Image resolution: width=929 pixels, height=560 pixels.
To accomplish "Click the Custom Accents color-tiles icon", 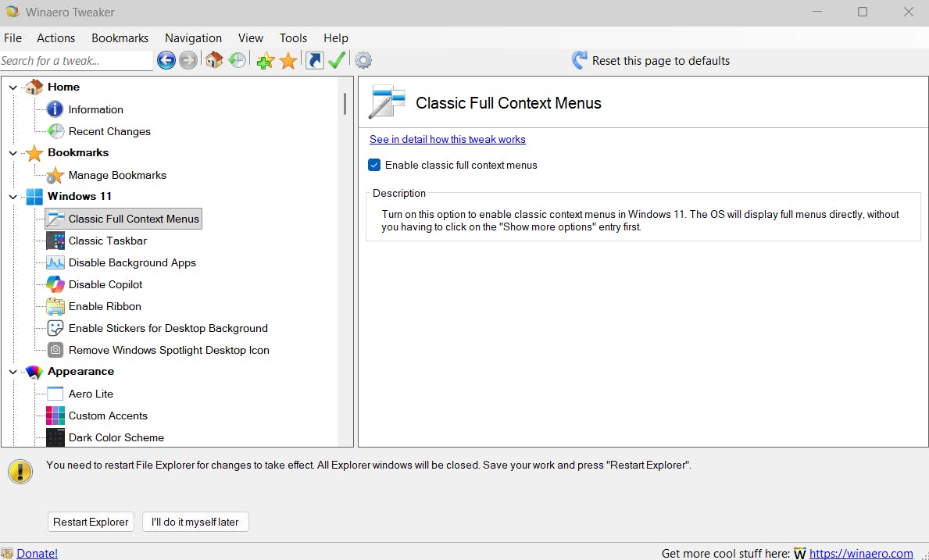I will (55, 416).
